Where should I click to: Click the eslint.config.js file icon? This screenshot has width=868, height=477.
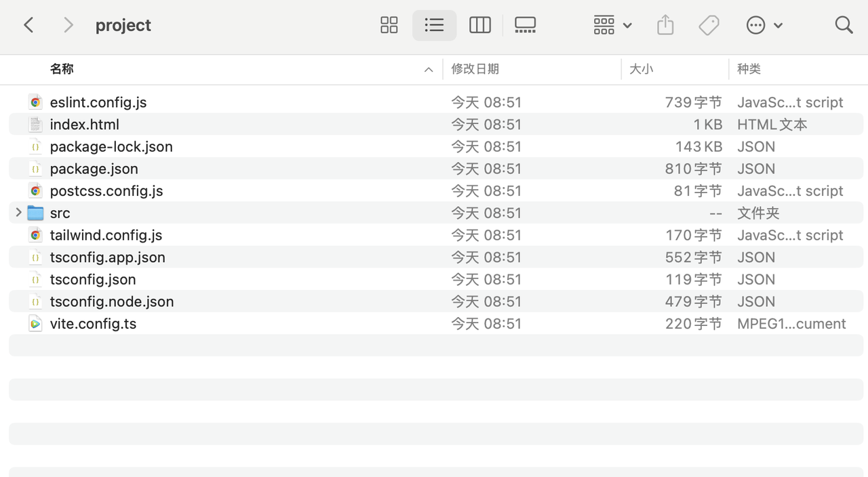point(35,102)
